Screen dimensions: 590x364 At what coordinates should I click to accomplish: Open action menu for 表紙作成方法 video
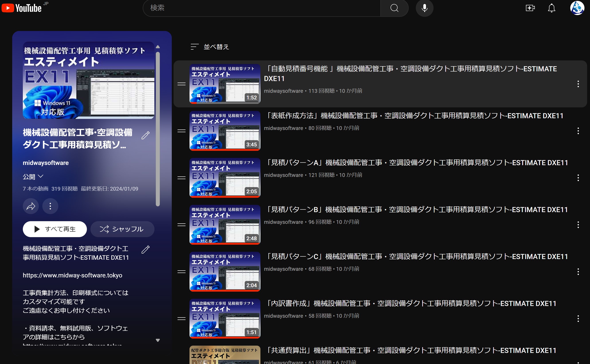pos(578,131)
